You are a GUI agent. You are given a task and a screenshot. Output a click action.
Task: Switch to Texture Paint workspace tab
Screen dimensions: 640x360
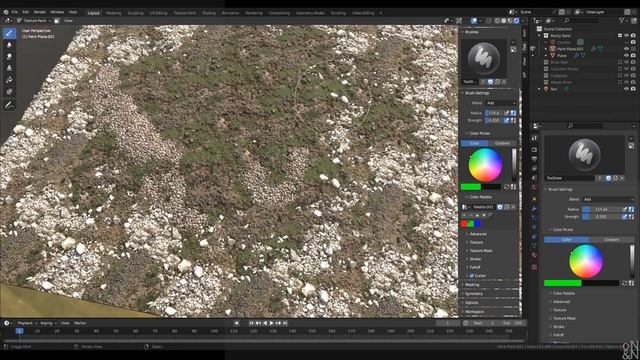pyautogui.click(x=184, y=13)
